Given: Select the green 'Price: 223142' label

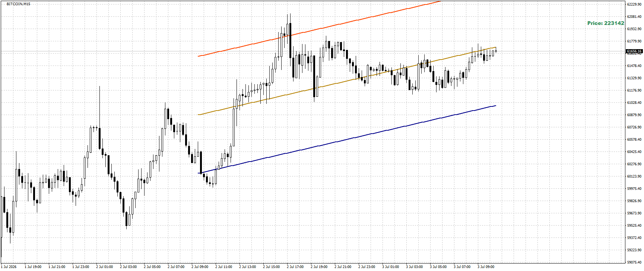Looking at the screenshot, I should [606, 23].
